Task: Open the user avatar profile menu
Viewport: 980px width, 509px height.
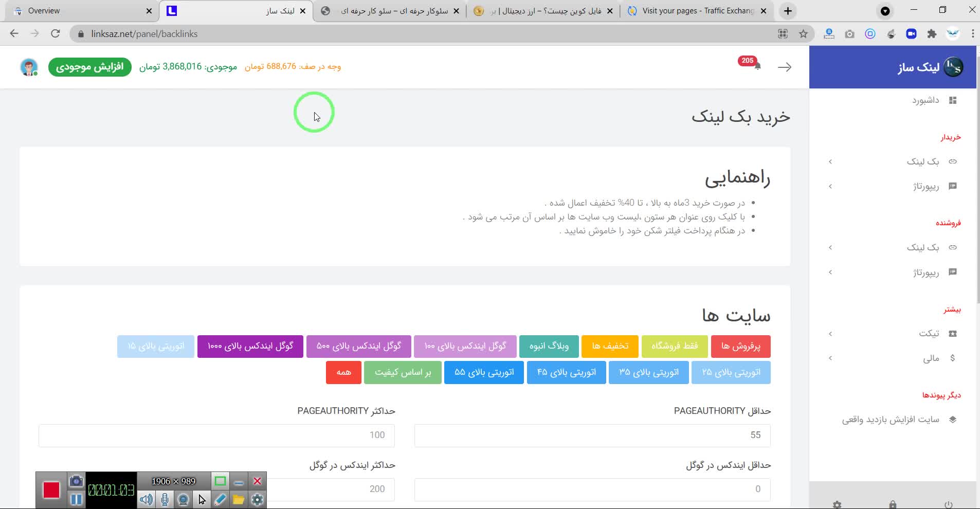Action: point(29,67)
